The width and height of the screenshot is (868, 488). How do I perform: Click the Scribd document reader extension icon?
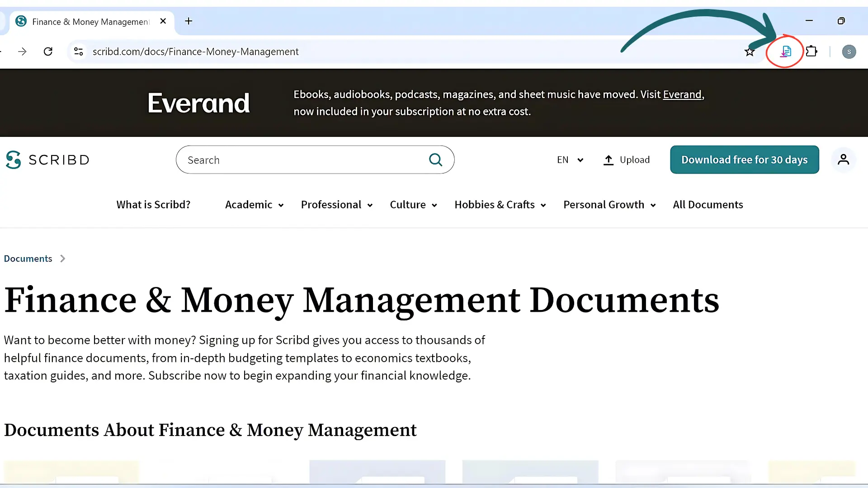tap(785, 51)
